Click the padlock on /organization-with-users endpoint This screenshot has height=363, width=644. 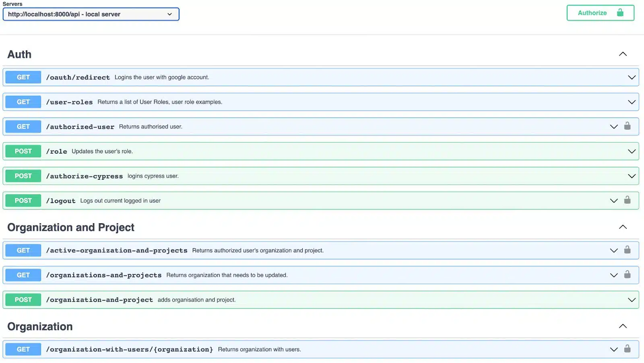[x=627, y=349]
